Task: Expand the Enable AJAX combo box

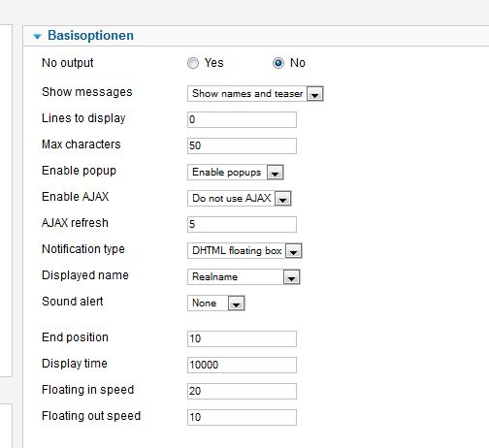Action: [240, 199]
